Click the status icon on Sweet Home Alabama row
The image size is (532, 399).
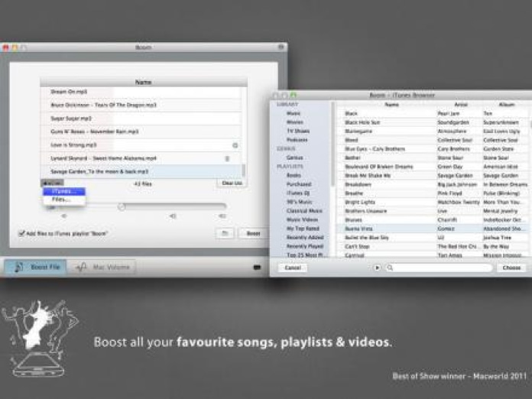pyautogui.click(x=227, y=158)
